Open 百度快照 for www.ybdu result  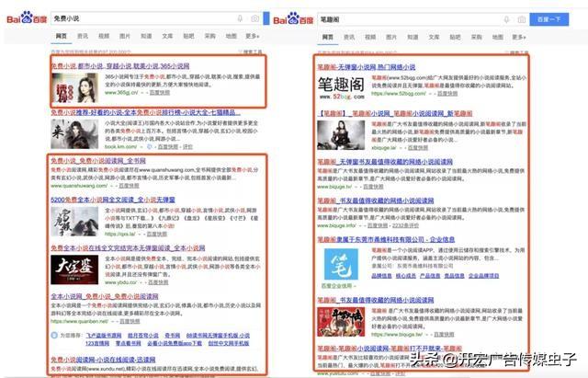pyautogui.click(x=158, y=282)
